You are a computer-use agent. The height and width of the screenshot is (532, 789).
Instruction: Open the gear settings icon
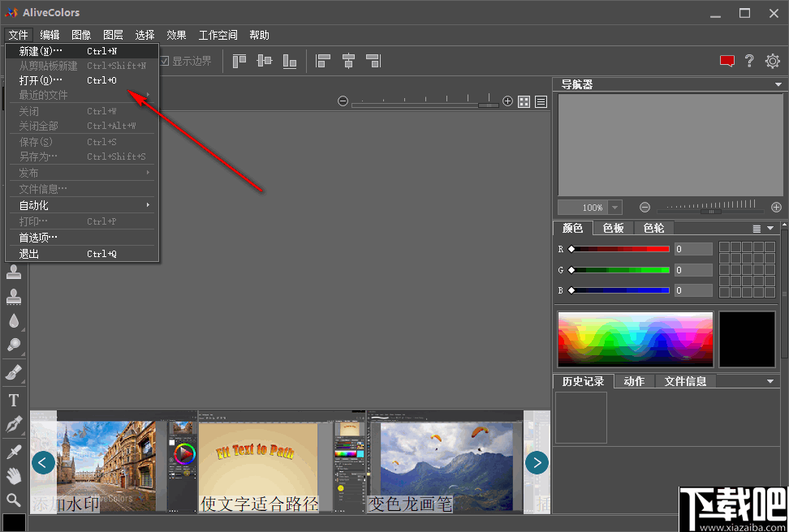tap(773, 62)
